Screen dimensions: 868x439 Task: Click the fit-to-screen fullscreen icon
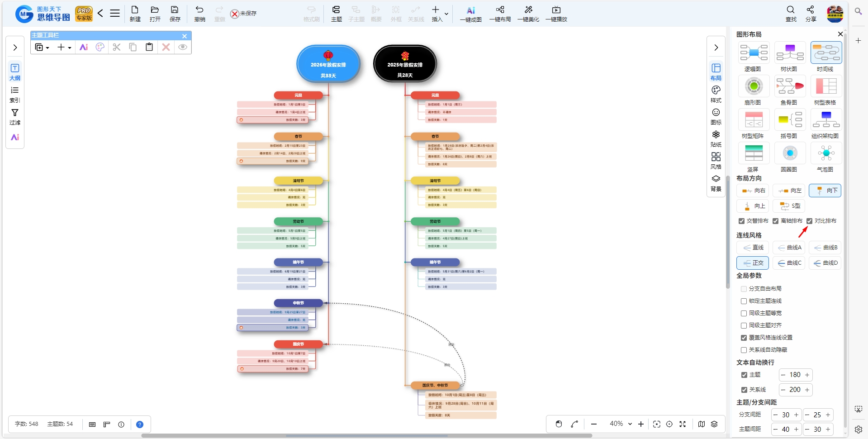coord(683,424)
